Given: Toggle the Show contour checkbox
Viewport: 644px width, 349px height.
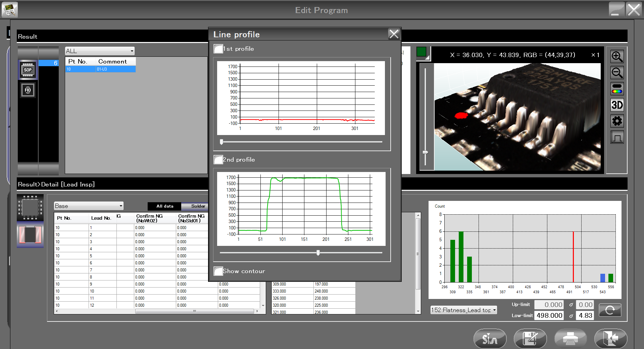Looking at the screenshot, I should (218, 271).
